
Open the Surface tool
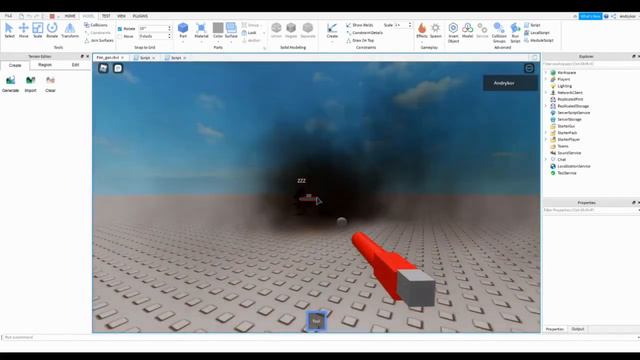pyautogui.click(x=231, y=30)
